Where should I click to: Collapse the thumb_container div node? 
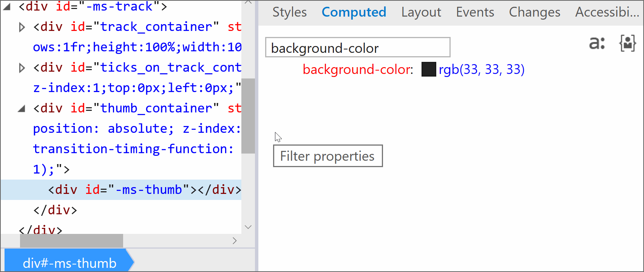22,109
